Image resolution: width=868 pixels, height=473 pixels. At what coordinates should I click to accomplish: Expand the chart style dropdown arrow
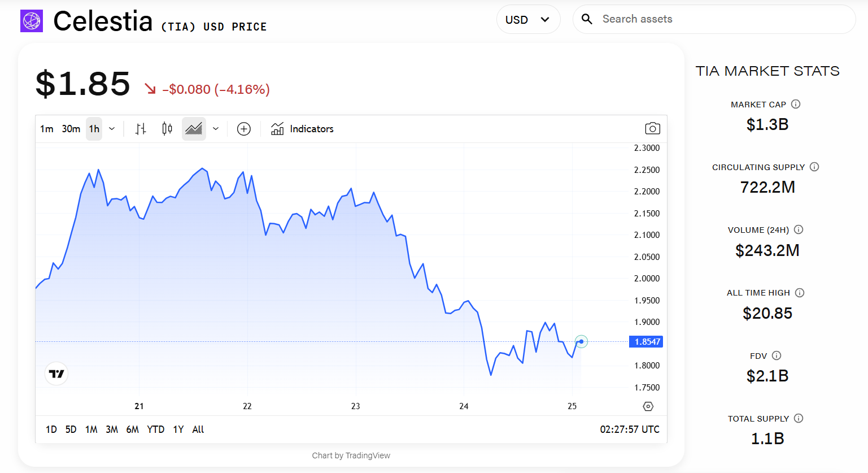tap(216, 129)
